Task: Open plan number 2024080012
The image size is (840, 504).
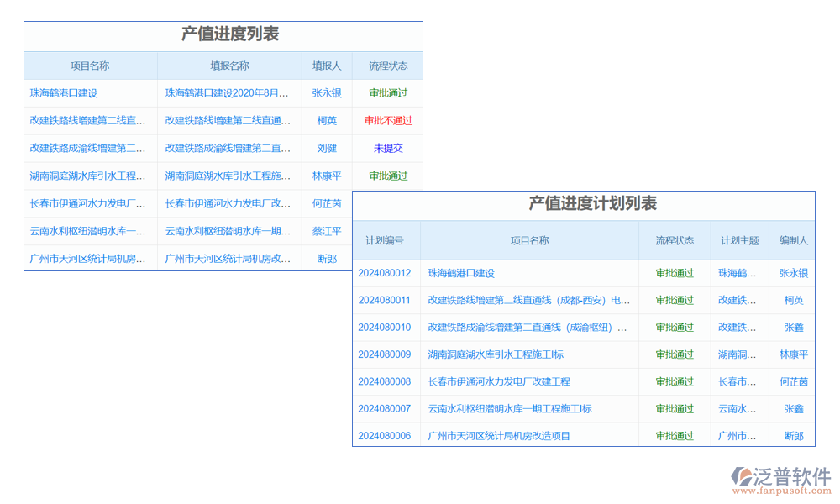Action: [385, 273]
